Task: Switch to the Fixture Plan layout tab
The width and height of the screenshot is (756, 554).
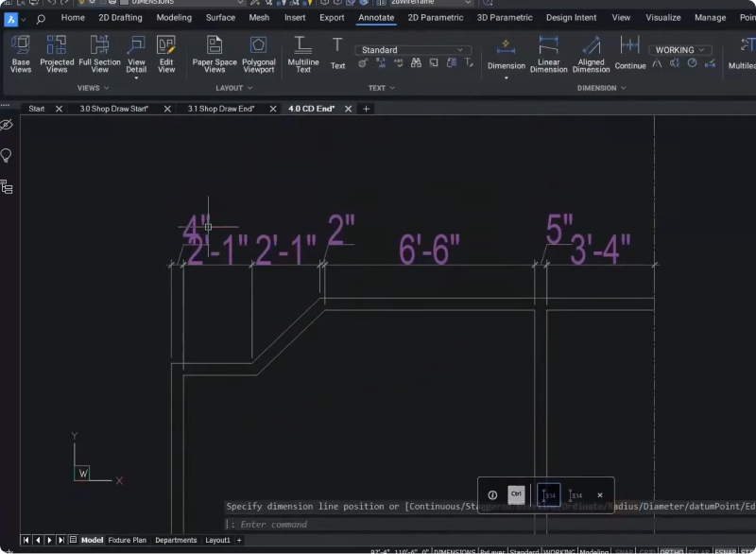Action: pos(128,540)
